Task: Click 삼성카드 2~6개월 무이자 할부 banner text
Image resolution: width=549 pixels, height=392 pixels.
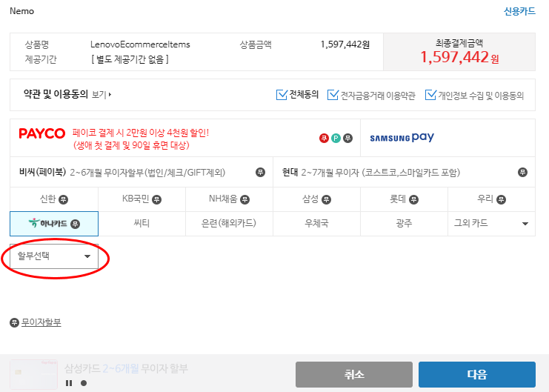Action: pos(127,368)
